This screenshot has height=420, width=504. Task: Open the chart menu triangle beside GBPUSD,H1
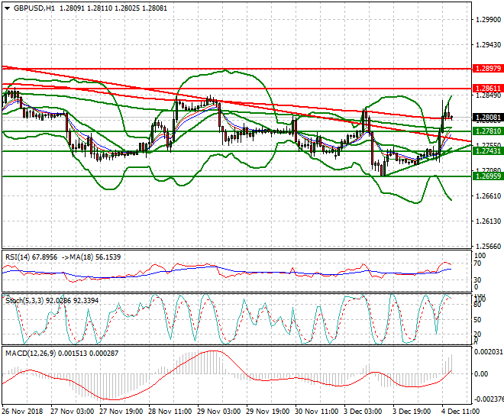tap(8, 8)
